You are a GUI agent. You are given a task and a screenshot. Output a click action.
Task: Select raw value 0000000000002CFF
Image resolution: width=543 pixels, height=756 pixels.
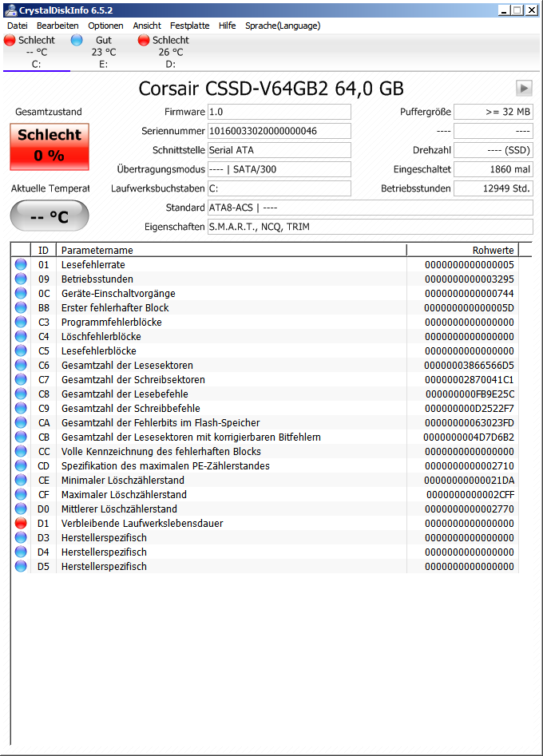[x=470, y=495]
